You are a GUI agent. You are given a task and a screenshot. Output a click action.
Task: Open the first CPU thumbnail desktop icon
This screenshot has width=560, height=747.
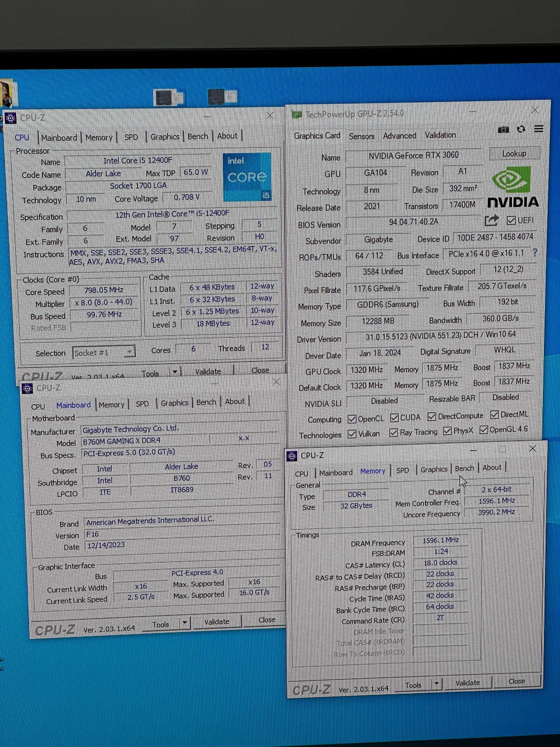[169, 97]
